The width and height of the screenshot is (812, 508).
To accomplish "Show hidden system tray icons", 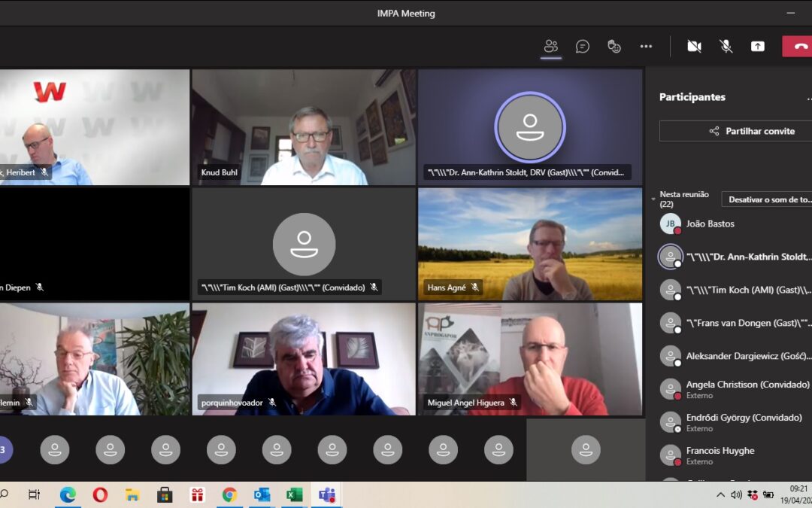I will tap(720, 494).
